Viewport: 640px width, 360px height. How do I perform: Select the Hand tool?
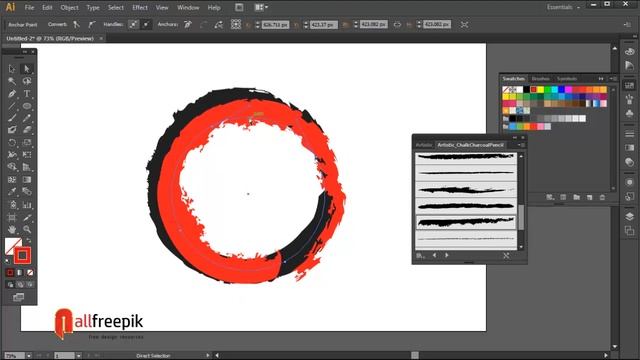coord(12,229)
